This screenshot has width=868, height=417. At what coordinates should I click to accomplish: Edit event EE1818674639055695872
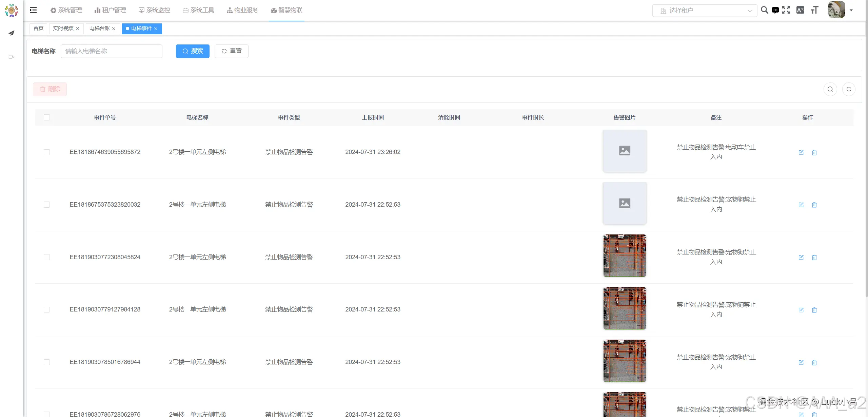click(x=801, y=152)
